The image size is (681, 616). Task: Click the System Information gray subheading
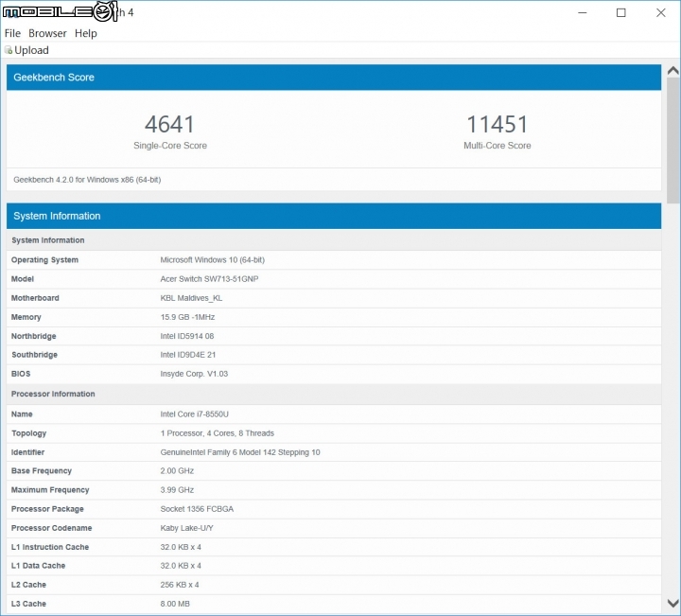coord(48,240)
